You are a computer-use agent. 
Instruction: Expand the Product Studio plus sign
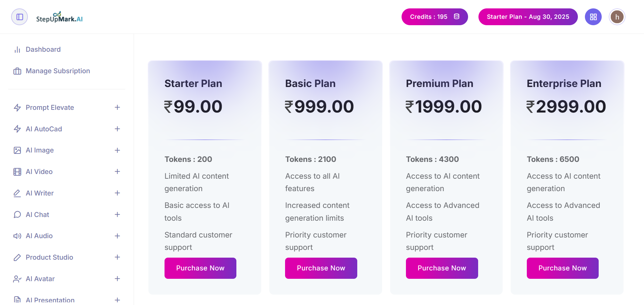coord(117,257)
